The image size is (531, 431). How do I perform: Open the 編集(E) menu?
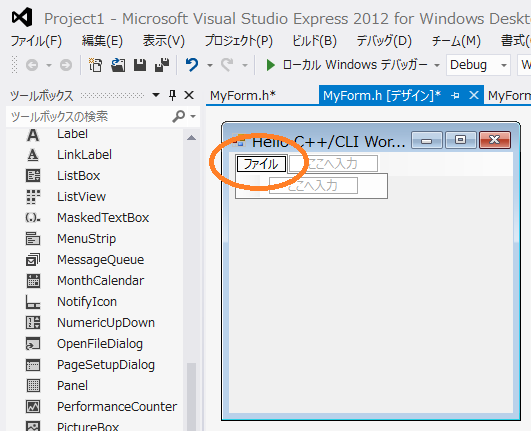click(102, 41)
